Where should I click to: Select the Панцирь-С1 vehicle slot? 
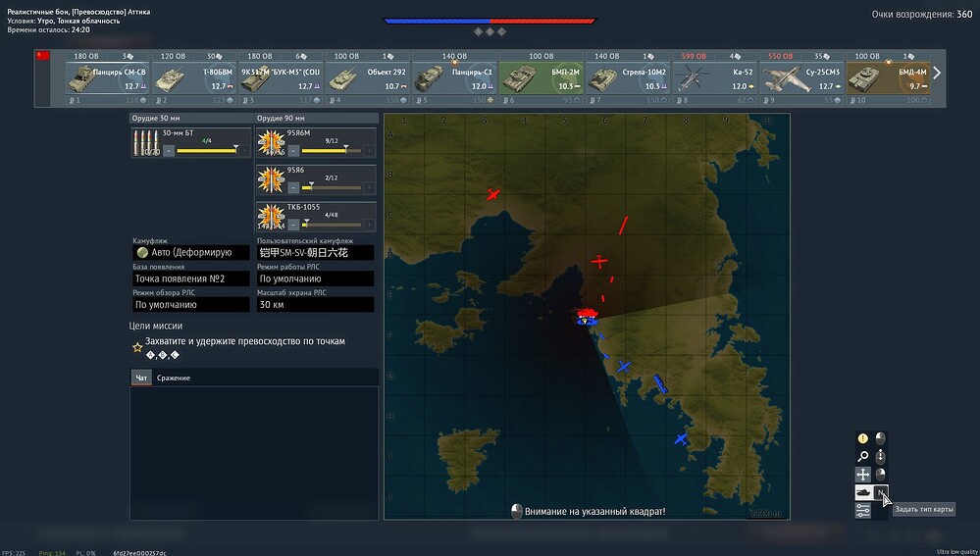pos(455,78)
